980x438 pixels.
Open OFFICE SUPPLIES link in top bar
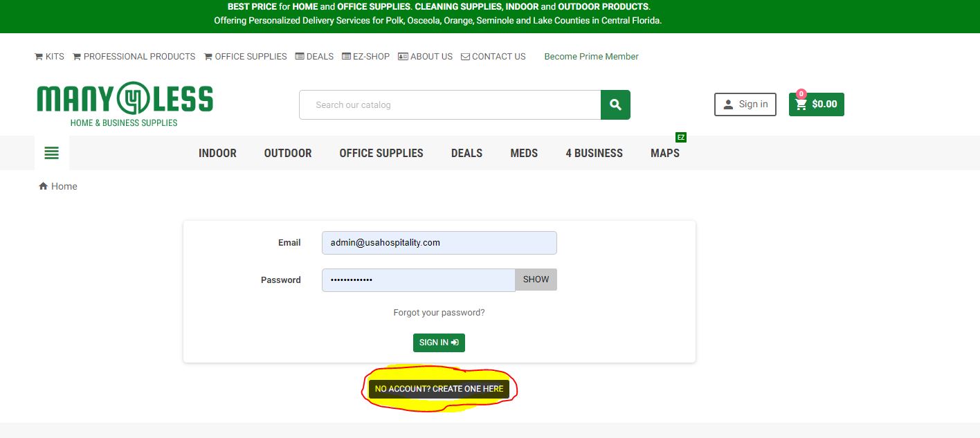tap(246, 57)
